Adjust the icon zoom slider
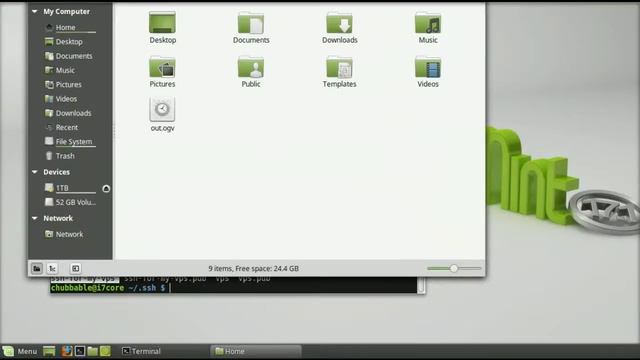640x360 pixels. [454, 269]
